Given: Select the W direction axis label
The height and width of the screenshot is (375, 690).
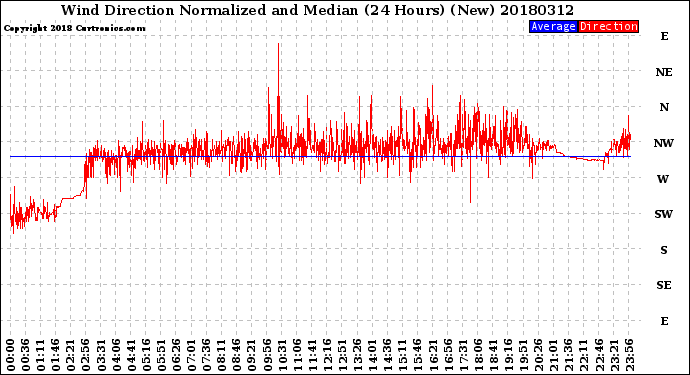Looking at the screenshot, I should [663, 179].
